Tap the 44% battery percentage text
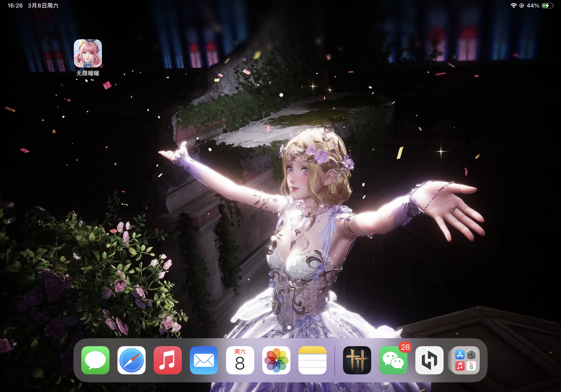The height and width of the screenshot is (392, 561). pos(533,6)
